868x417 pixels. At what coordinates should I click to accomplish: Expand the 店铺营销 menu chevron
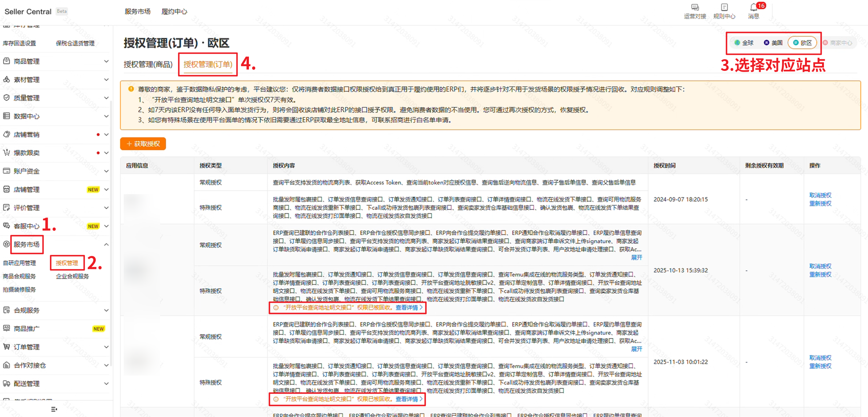click(106, 135)
